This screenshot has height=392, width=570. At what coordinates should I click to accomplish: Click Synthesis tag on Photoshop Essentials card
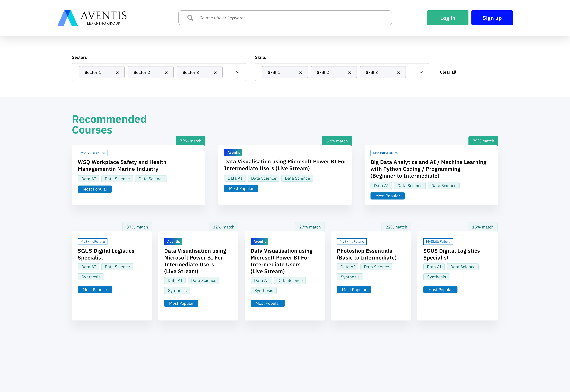click(350, 277)
